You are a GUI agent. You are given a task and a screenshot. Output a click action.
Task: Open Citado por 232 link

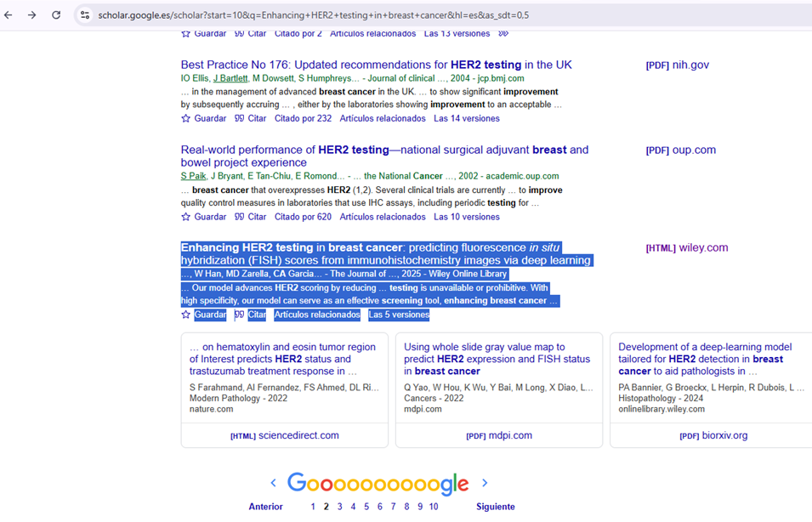coord(303,118)
